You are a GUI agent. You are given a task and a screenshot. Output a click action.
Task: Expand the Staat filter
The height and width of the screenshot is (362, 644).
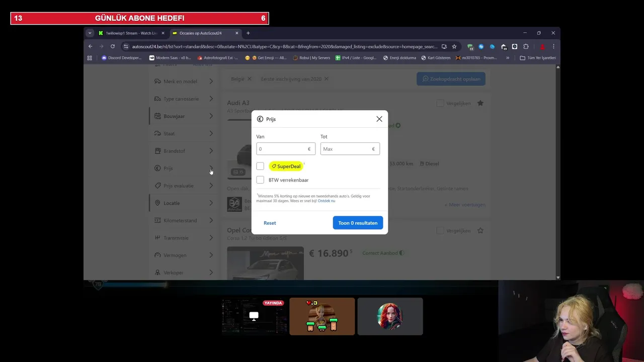coord(183,133)
